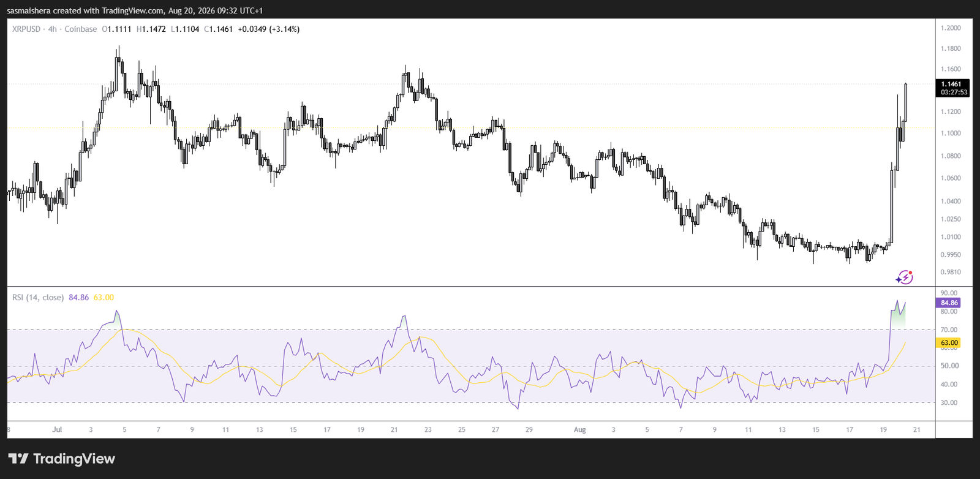Click the TradingView wordmark at the bottom
The height and width of the screenshot is (479, 980).
[74, 459]
